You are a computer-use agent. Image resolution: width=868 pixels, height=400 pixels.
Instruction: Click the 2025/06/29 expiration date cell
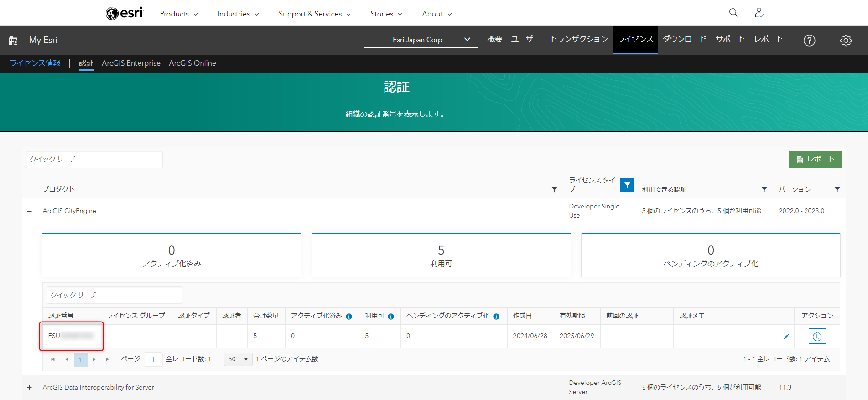pyautogui.click(x=577, y=336)
